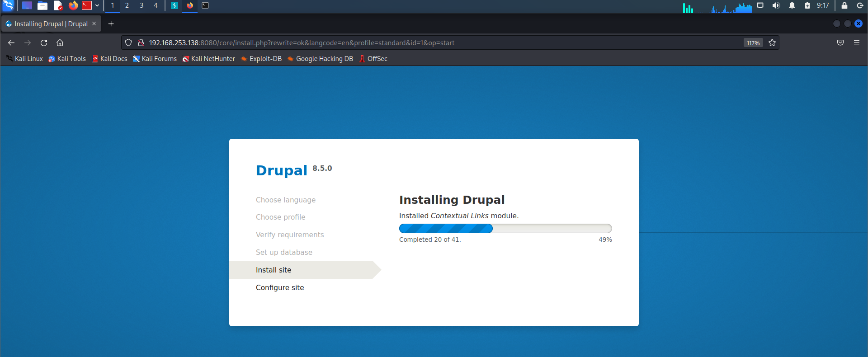
Task: Open the network display tray icon
Action: click(x=760, y=5)
